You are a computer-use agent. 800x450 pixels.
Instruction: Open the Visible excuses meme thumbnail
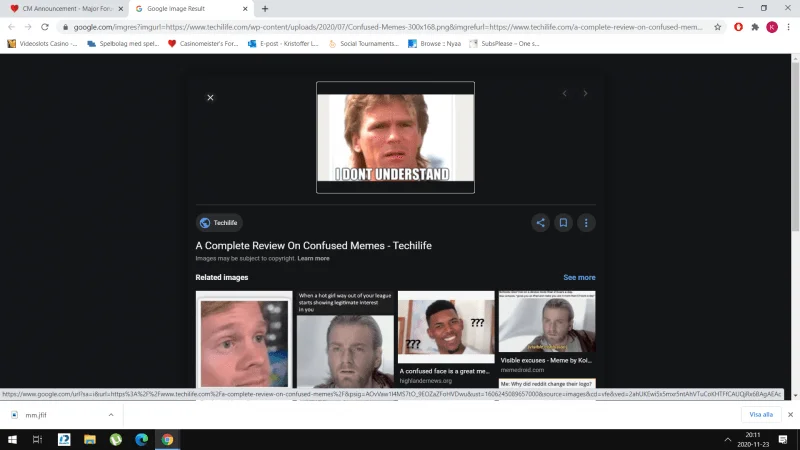point(547,321)
